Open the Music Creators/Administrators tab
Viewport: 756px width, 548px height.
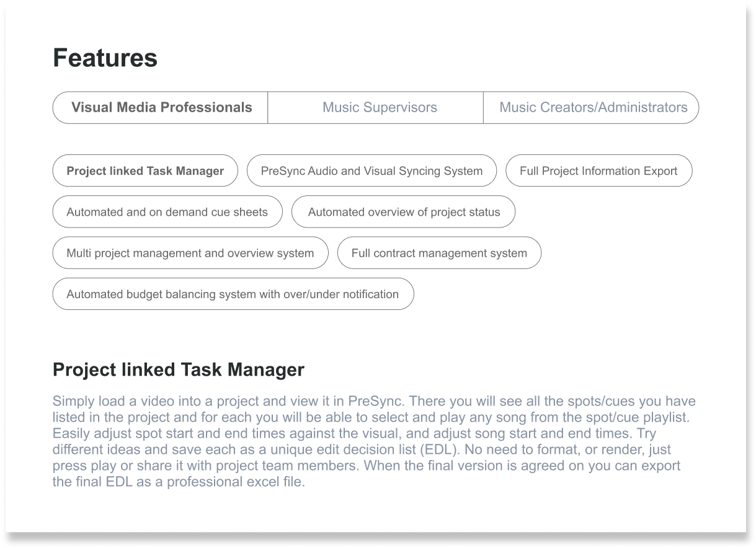click(590, 107)
